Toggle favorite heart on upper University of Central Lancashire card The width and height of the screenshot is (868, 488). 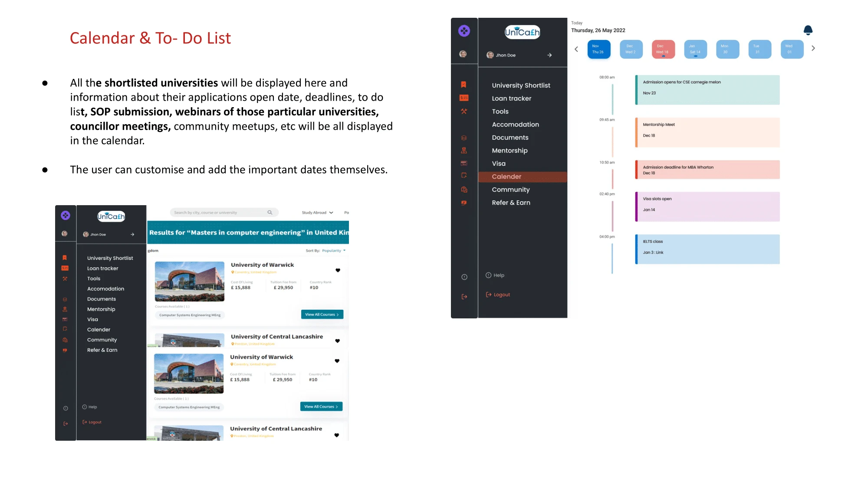click(337, 341)
